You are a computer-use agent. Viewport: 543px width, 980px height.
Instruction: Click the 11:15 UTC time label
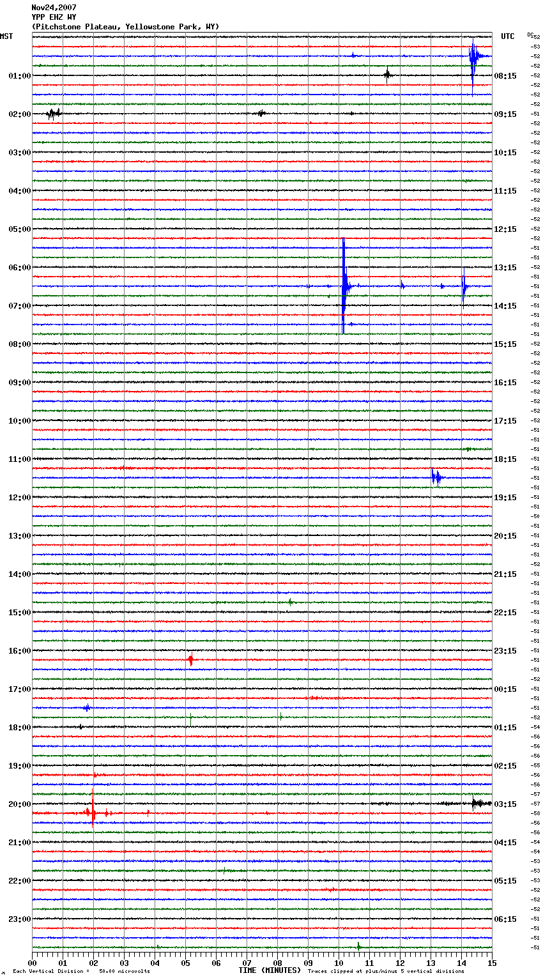coord(505,191)
